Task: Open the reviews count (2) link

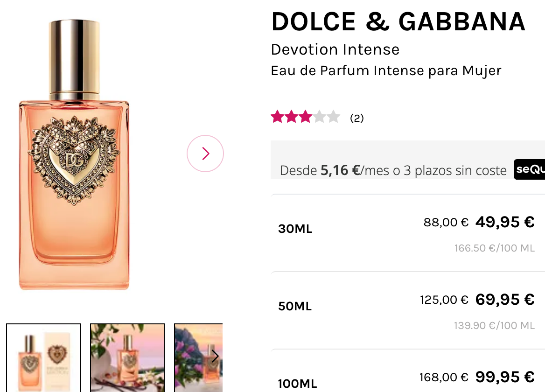Action: (x=356, y=118)
